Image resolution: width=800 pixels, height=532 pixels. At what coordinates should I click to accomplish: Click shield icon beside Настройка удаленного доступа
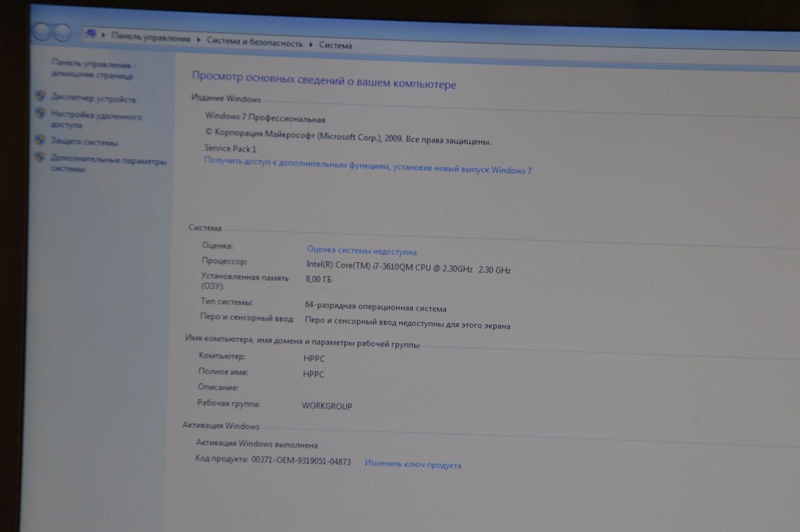pyautogui.click(x=40, y=114)
